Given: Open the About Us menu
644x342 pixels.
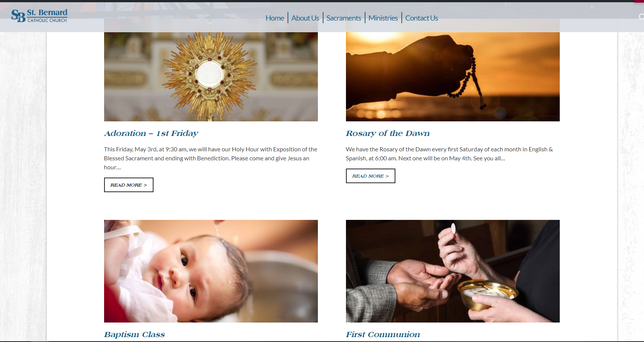Looking at the screenshot, I should pos(305,18).
